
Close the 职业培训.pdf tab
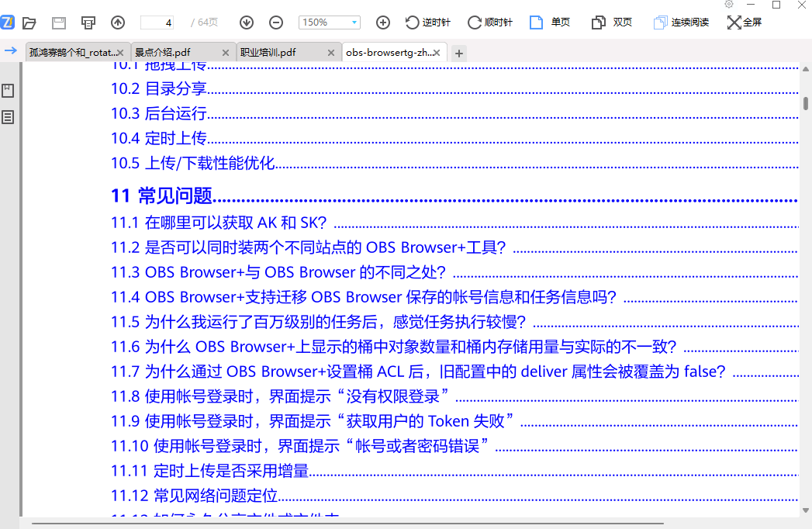click(x=331, y=53)
